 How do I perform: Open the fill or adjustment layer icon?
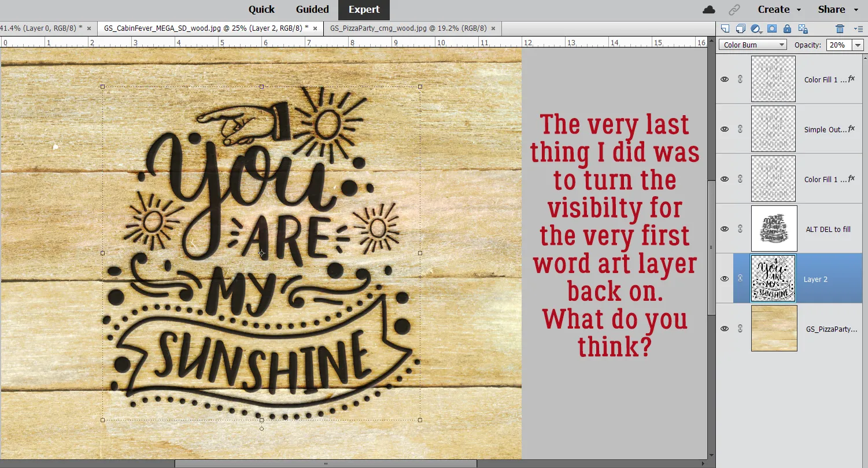(756, 28)
